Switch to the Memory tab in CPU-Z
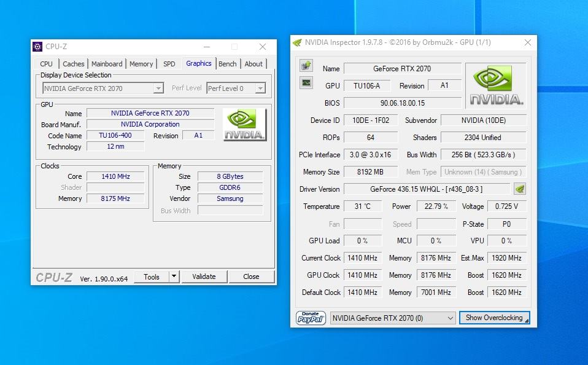Viewport: 588px width, 365px height. (x=141, y=64)
